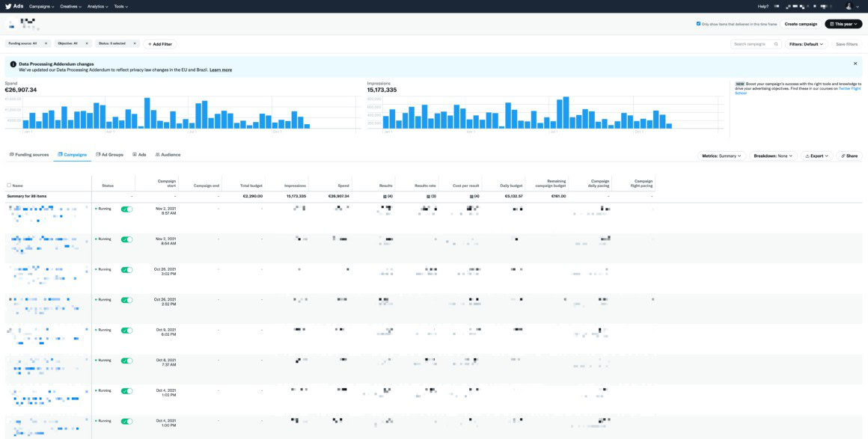Dismiss the Data Processing Addendum banner
Viewport: 868px width, 439px height.
tap(855, 64)
